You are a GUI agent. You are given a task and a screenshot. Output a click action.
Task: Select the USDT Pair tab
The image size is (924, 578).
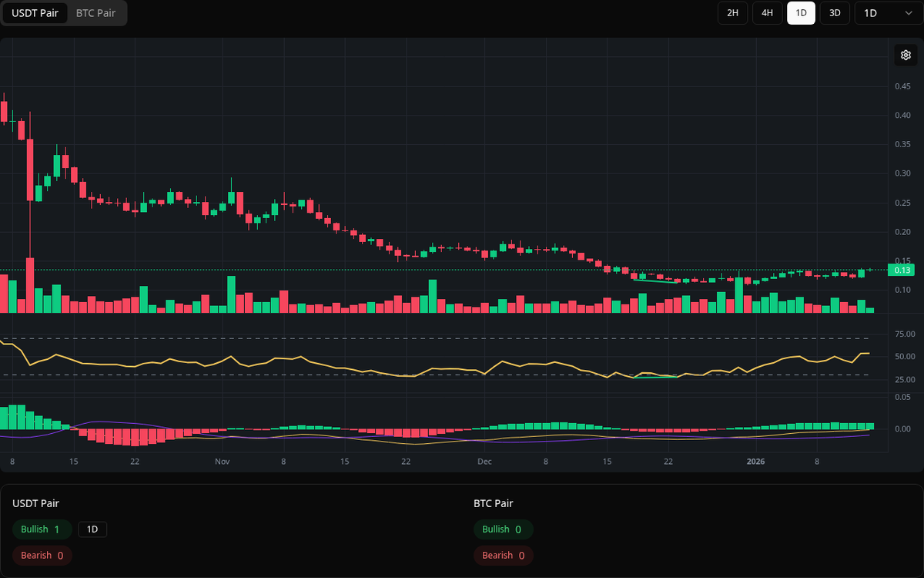click(35, 13)
